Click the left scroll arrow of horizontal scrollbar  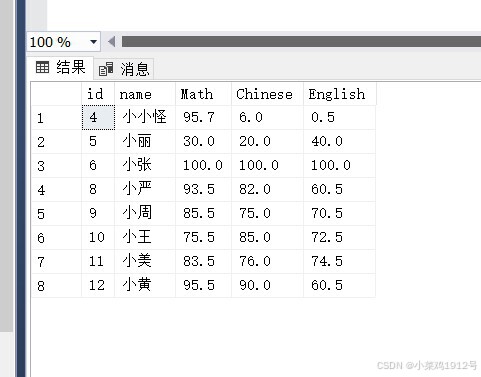tap(112, 42)
